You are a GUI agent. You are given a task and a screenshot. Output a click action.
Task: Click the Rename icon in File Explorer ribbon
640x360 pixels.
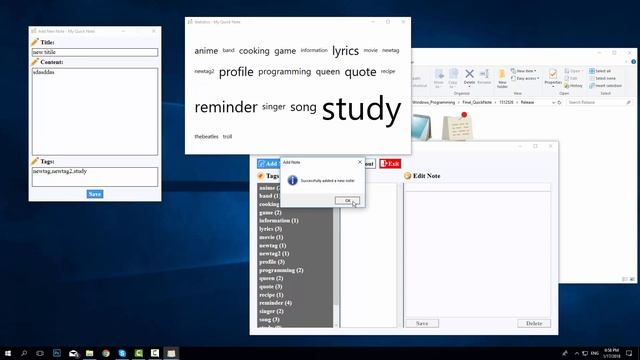click(x=484, y=74)
